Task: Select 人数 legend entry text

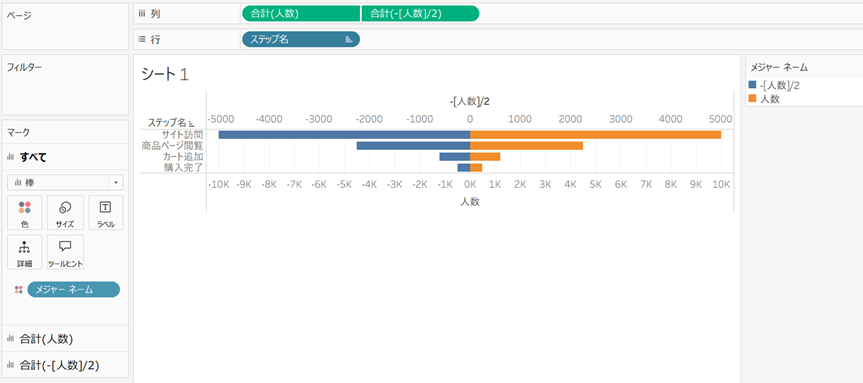Action: (769, 99)
